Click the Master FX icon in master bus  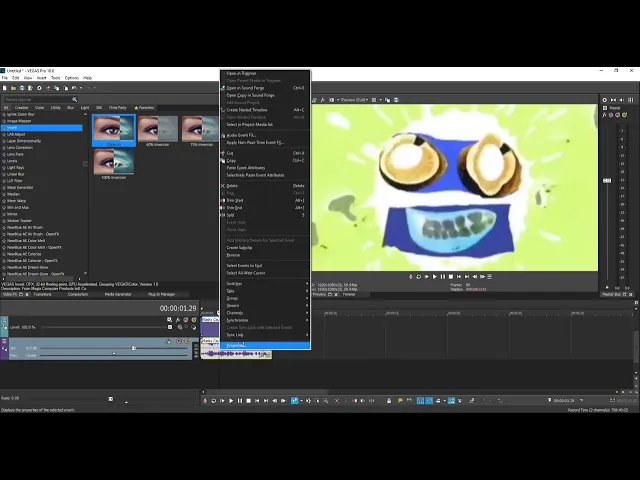coord(604,115)
